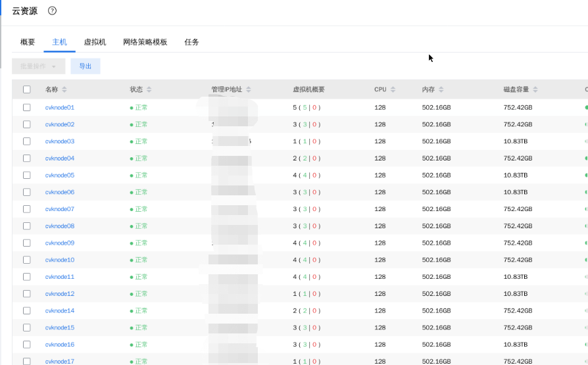Check the box for cvknode04
Screen dimensions: 588x365
pyautogui.click(x=26, y=158)
